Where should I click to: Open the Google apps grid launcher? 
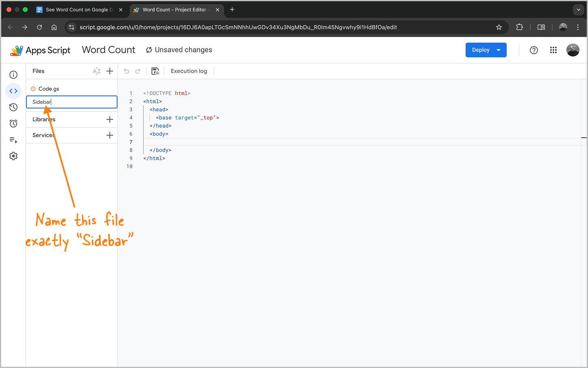tap(553, 50)
